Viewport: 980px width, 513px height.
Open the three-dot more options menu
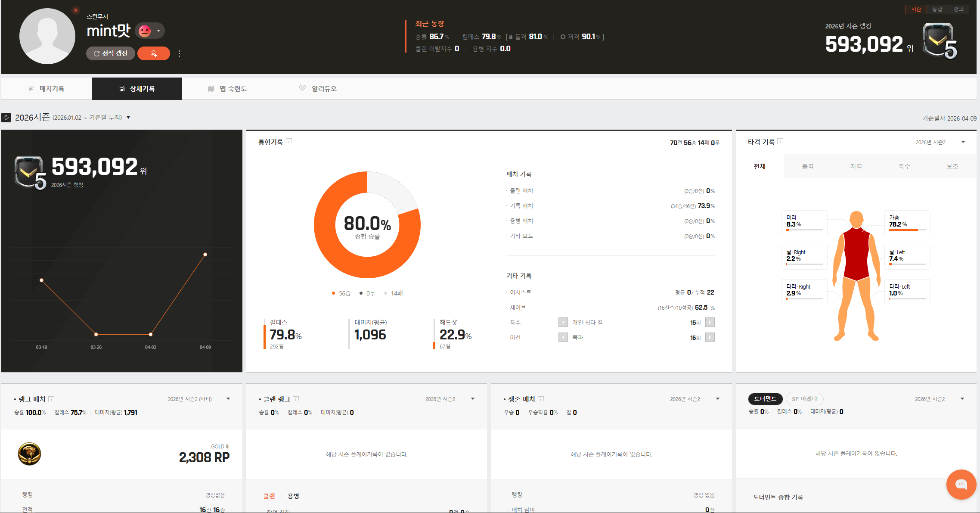pos(179,53)
